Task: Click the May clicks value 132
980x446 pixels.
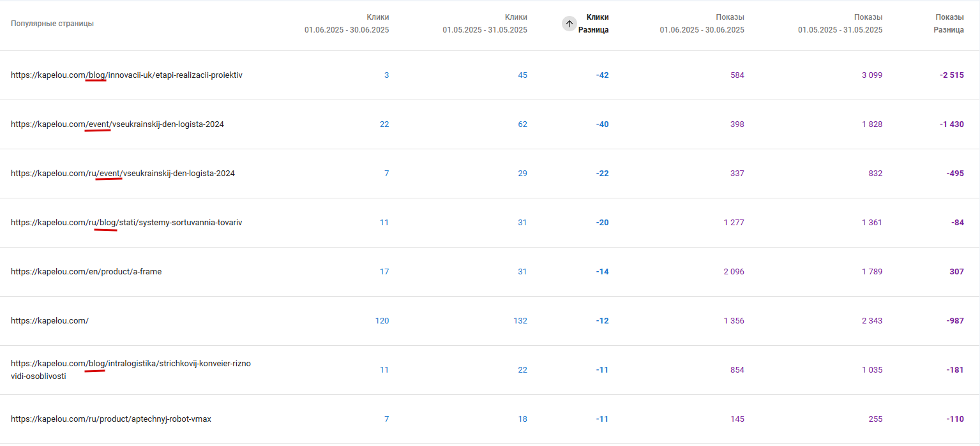Action: (520, 321)
